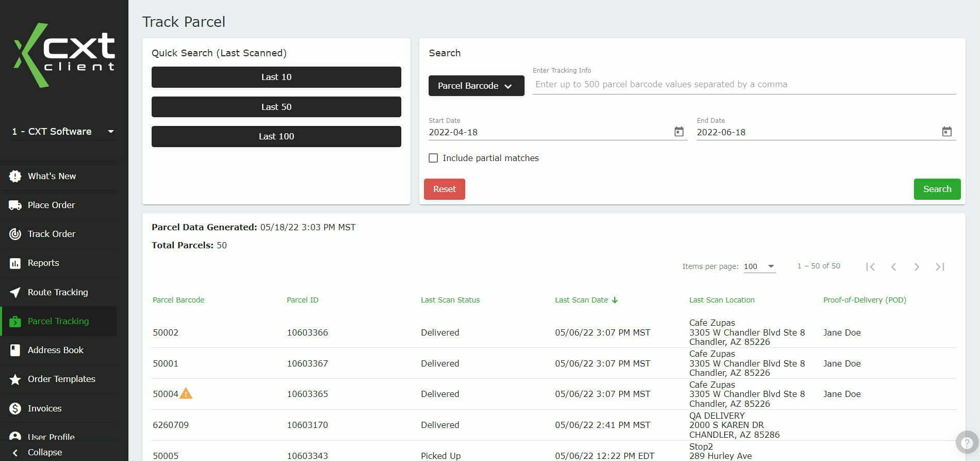Open Invoices menu item

[59, 408]
